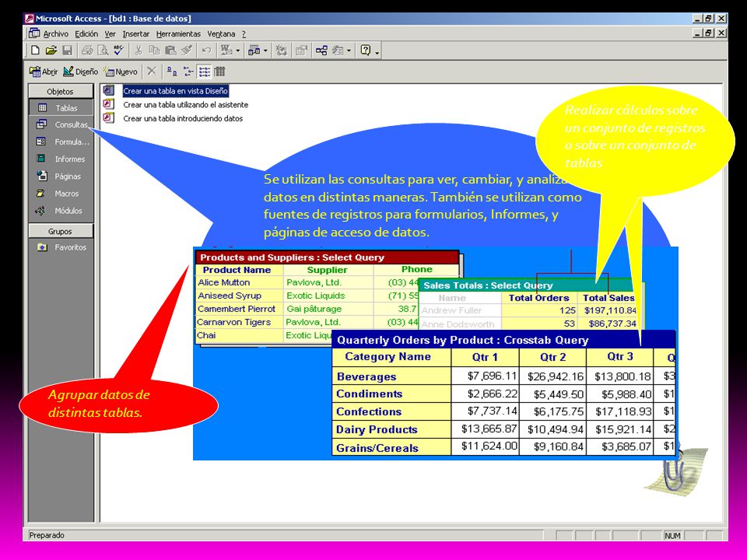Click the Analyze toolbar icon

[254, 50]
